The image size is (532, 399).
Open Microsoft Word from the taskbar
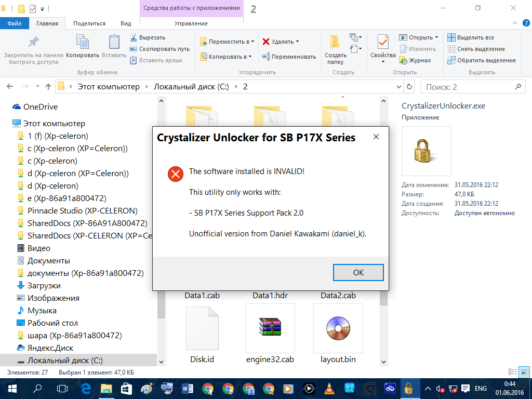pos(187,389)
